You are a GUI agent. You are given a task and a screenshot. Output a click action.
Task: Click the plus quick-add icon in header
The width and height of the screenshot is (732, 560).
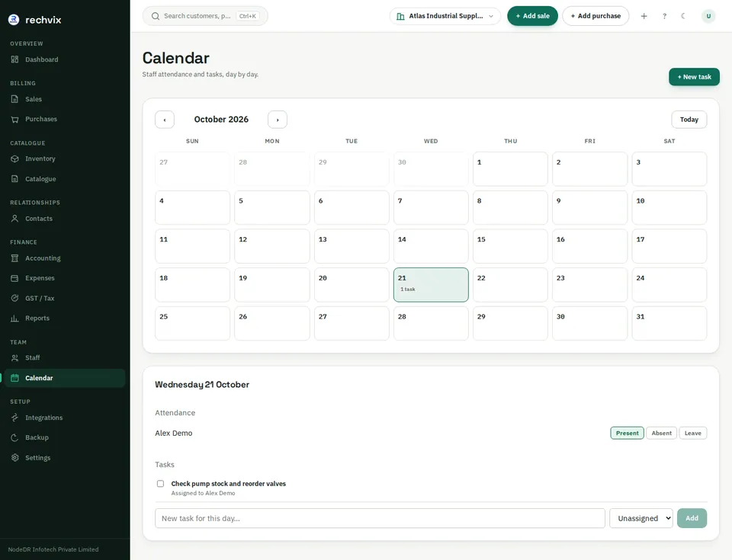pos(644,16)
